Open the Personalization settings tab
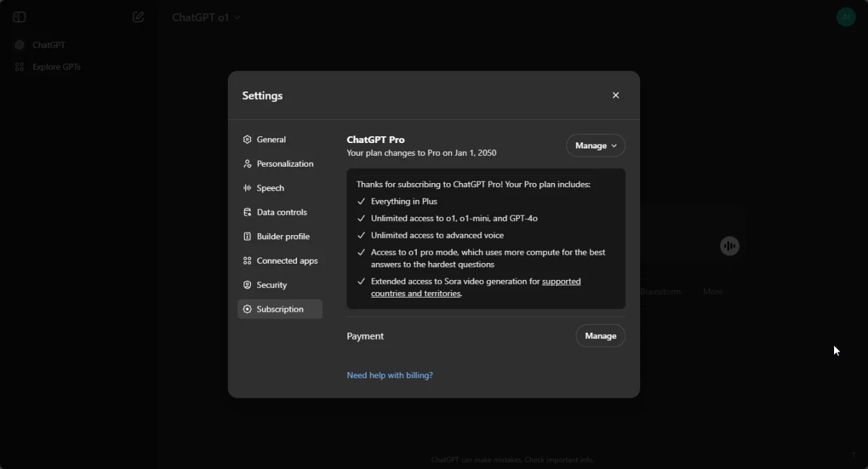The width and height of the screenshot is (868, 469). (279, 164)
